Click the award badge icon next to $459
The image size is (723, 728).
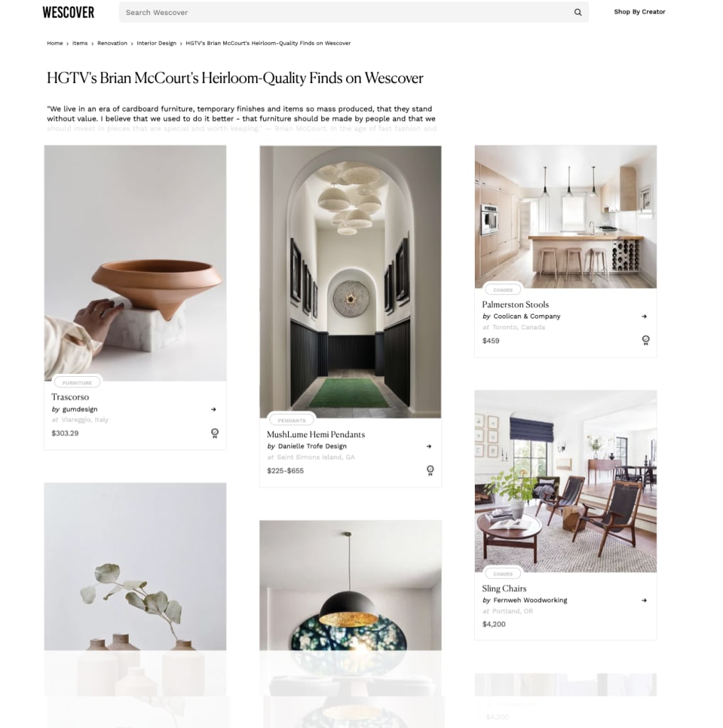pyautogui.click(x=646, y=341)
